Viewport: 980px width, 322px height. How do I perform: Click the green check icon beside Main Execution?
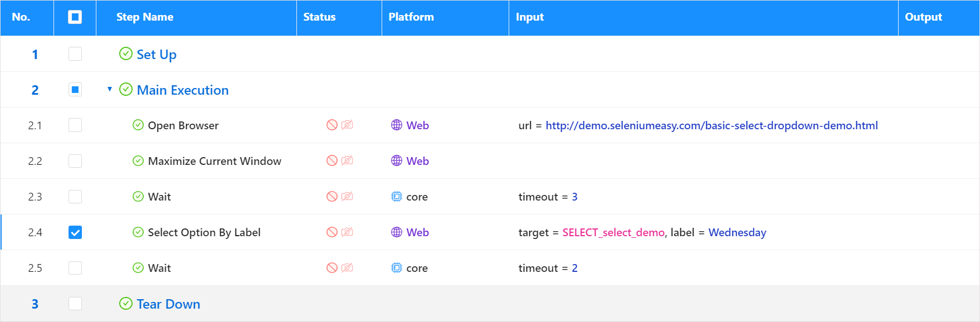click(126, 89)
